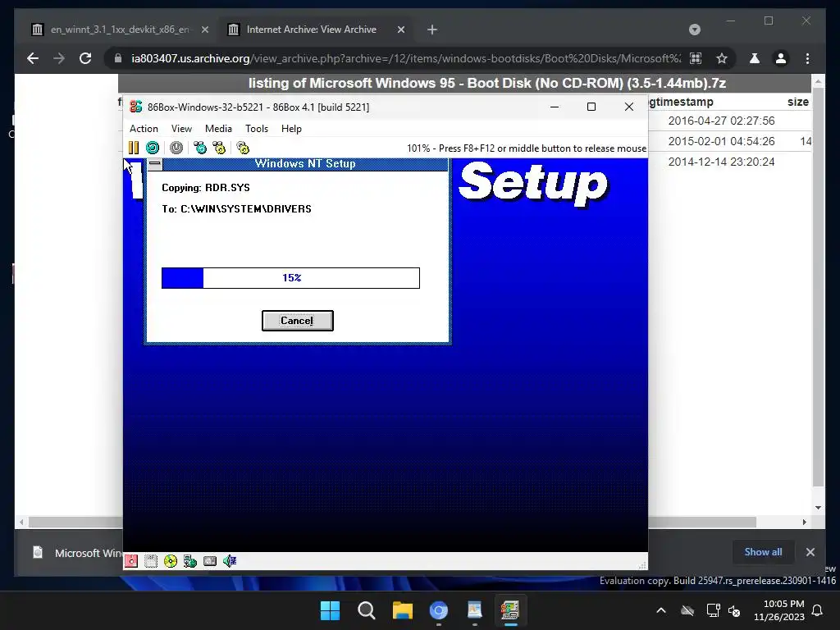Viewport: 840px width, 630px height.
Task: Click timestamp 2014-12-14 23:20:24
Action: coord(721,162)
